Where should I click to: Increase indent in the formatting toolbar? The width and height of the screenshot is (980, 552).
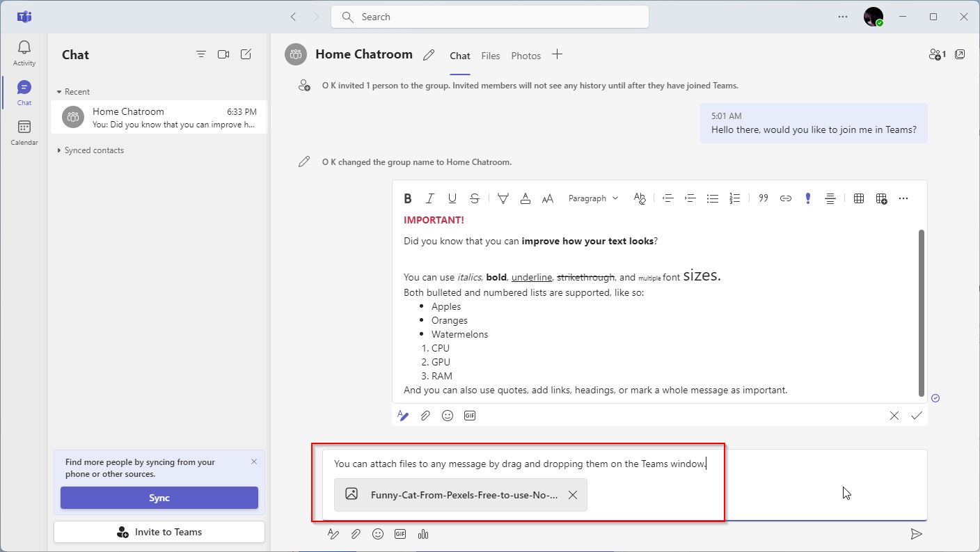(x=690, y=198)
